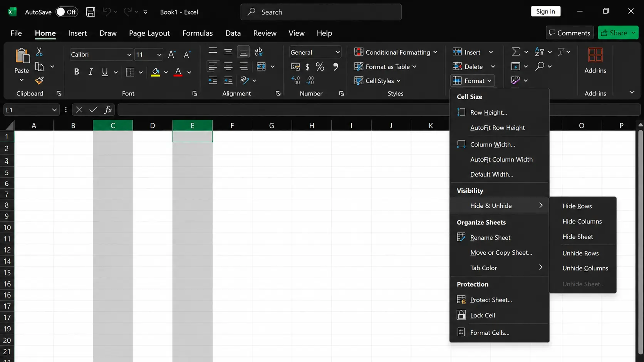This screenshot has height=362, width=644.
Task: Click the Insert Function fx icon
Action: (x=108, y=110)
